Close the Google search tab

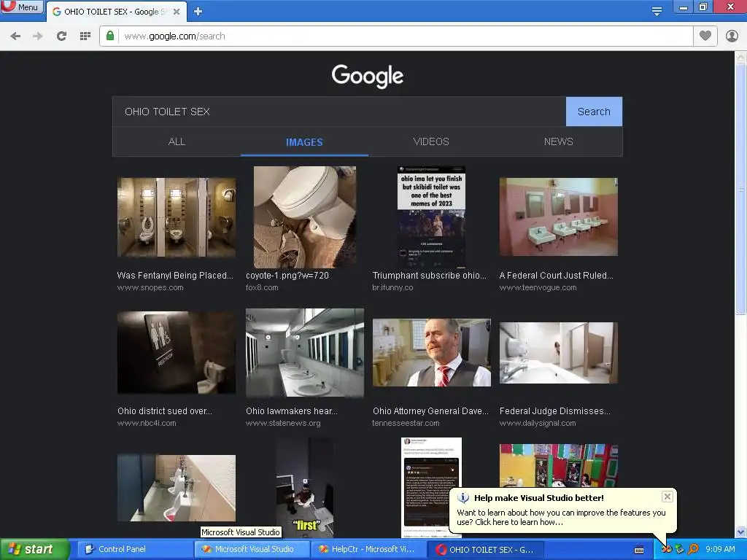click(177, 12)
